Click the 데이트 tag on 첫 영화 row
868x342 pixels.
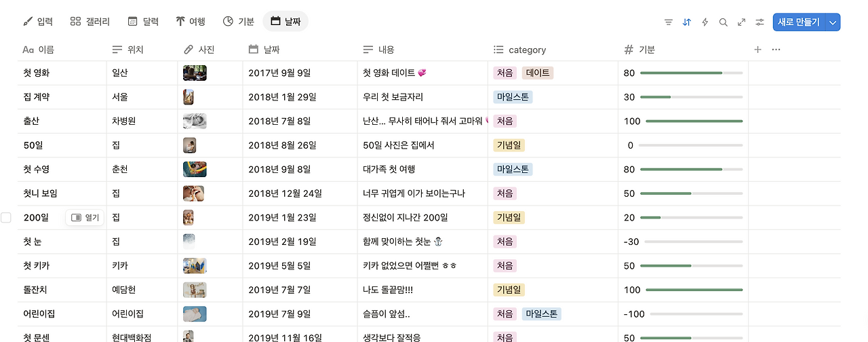point(538,73)
